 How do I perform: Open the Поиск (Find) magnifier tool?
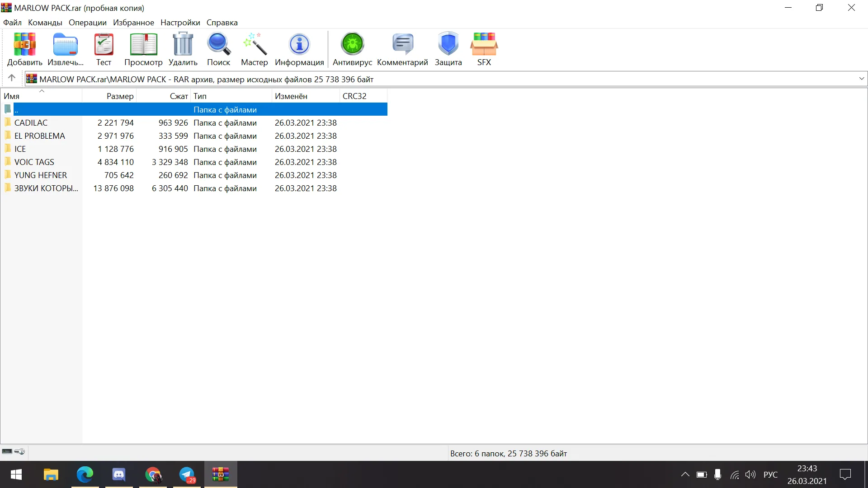(218, 49)
